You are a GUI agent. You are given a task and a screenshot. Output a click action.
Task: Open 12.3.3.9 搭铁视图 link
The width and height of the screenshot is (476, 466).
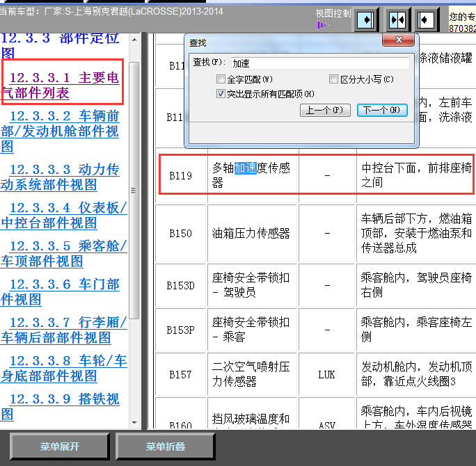click(60, 406)
